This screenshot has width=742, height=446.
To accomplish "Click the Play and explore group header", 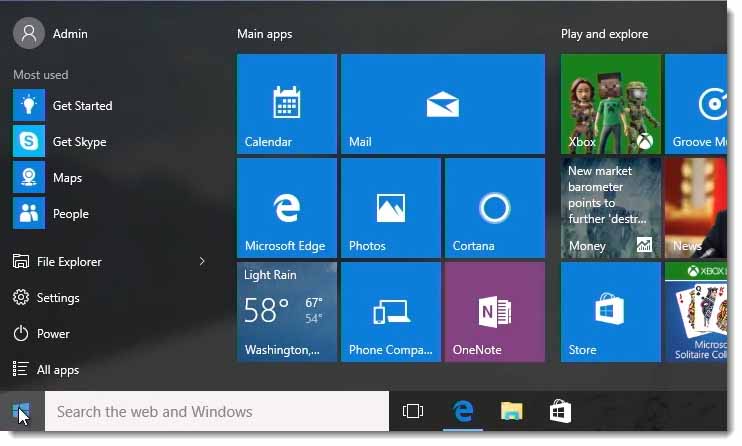I will coord(604,34).
